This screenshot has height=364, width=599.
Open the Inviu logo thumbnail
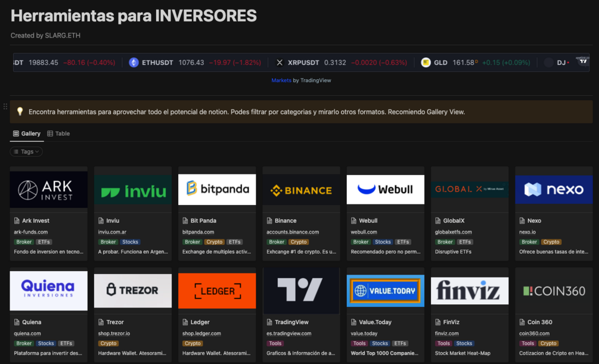point(133,190)
